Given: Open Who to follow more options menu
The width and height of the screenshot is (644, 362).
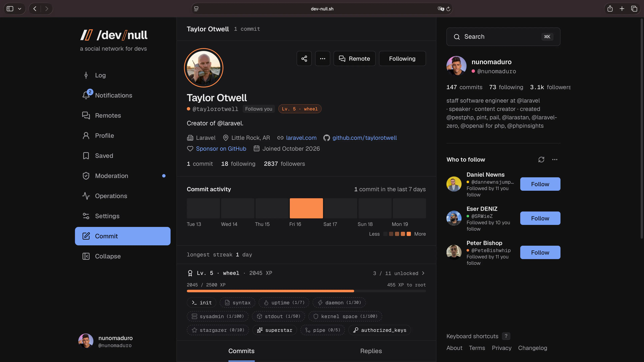Looking at the screenshot, I should point(555,160).
